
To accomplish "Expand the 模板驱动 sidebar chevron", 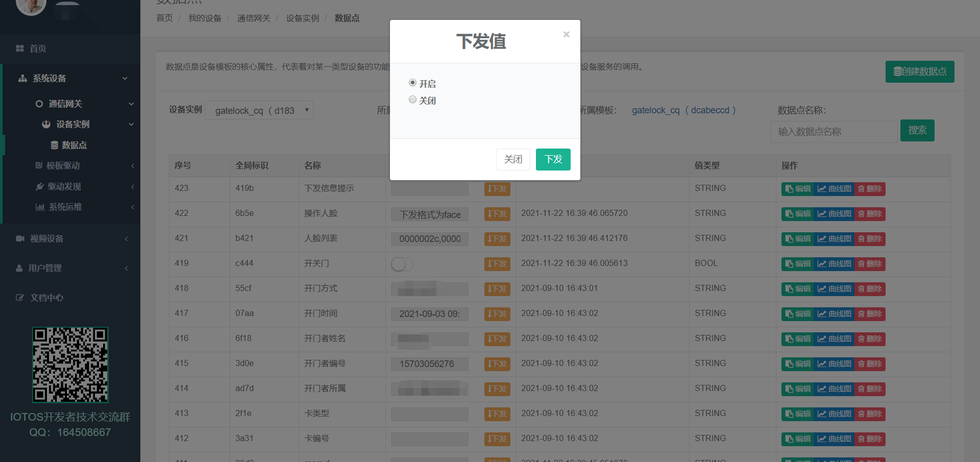I will (132, 166).
